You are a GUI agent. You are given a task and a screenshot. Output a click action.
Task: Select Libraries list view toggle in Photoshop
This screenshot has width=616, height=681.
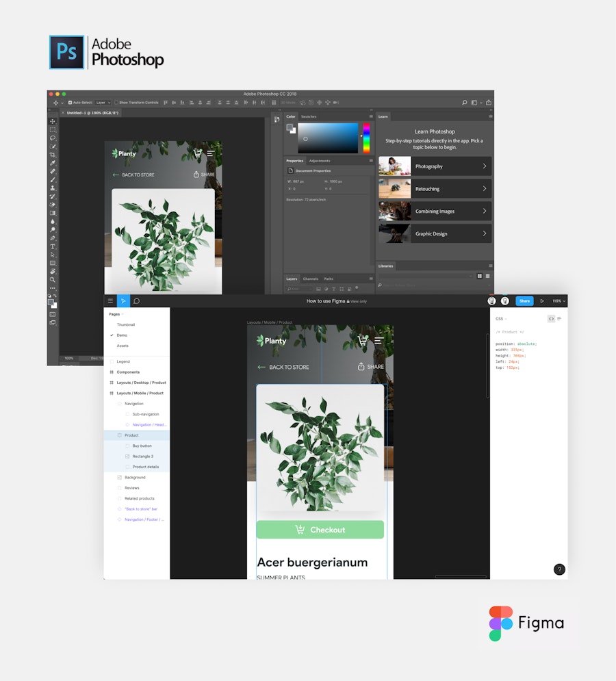[487, 276]
